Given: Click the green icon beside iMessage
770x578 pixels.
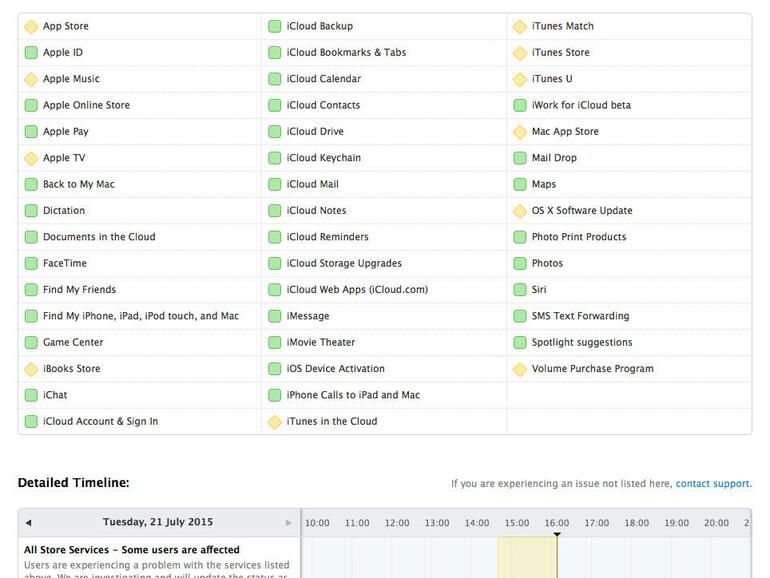Looking at the screenshot, I should pos(275,316).
